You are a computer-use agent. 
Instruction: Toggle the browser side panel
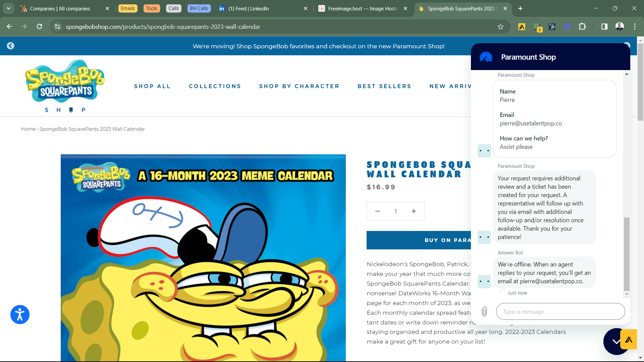[x=604, y=26]
